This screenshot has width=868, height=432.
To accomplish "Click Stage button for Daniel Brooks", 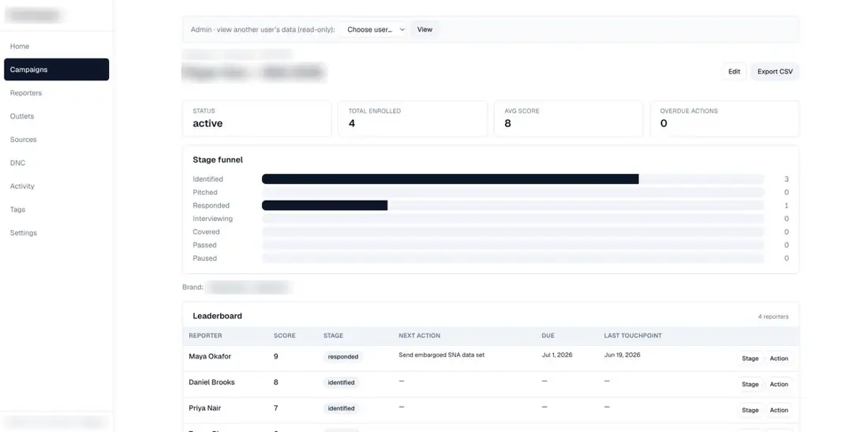I will [750, 385].
